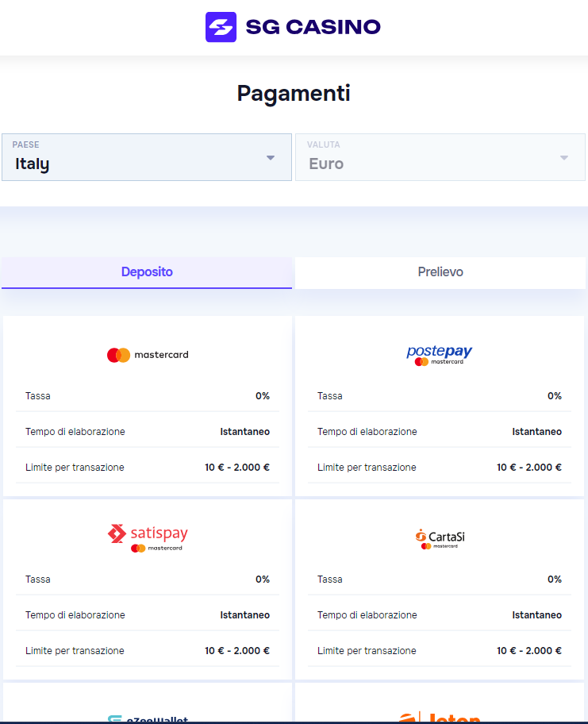
Task: Click Istantaneo value in the Satispay card
Action: (244, 615)
